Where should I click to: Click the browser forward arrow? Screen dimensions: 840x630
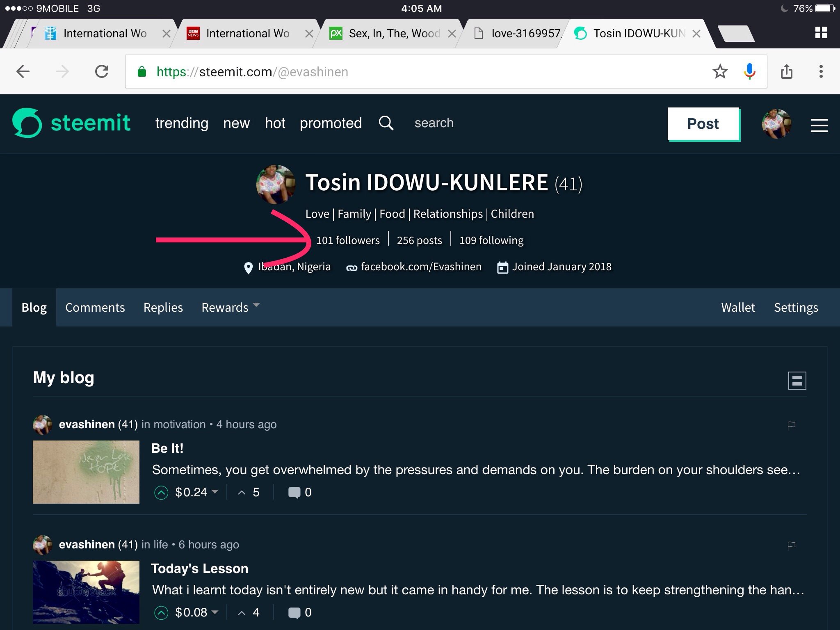tap(62, 72)
